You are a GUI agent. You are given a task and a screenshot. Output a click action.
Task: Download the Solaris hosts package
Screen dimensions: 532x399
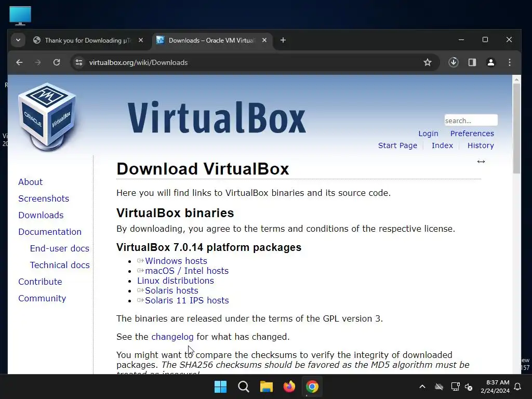(171, 290)
